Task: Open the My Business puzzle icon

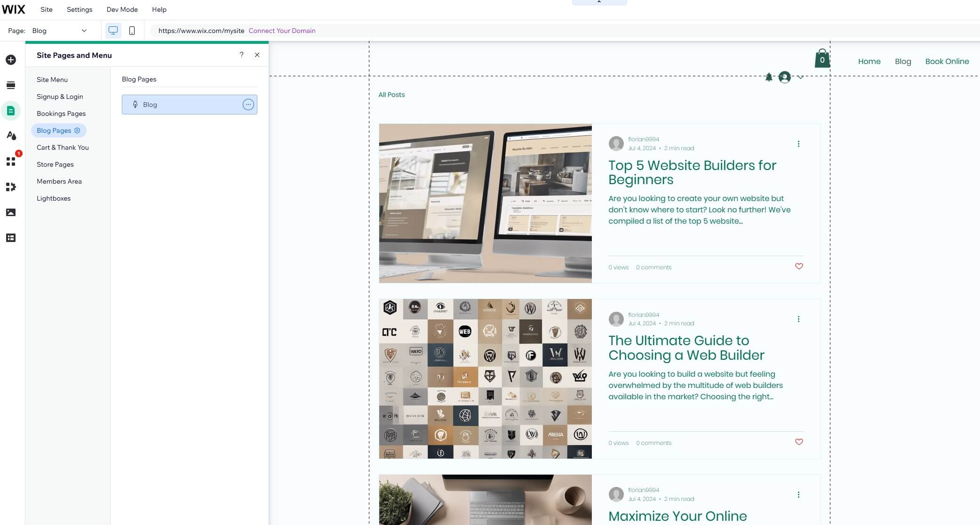Action: pos(11,187)
